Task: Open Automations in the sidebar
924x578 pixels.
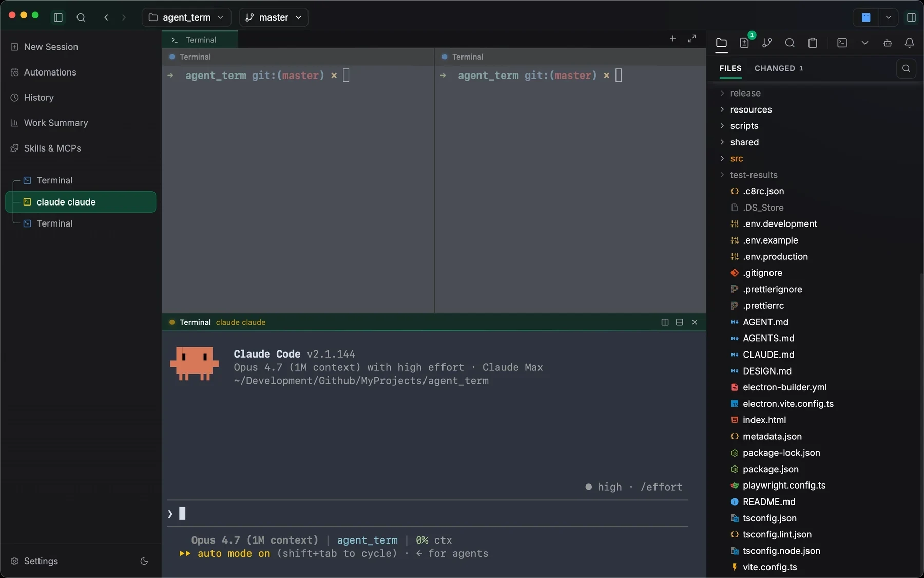Action: click(81, 72)
